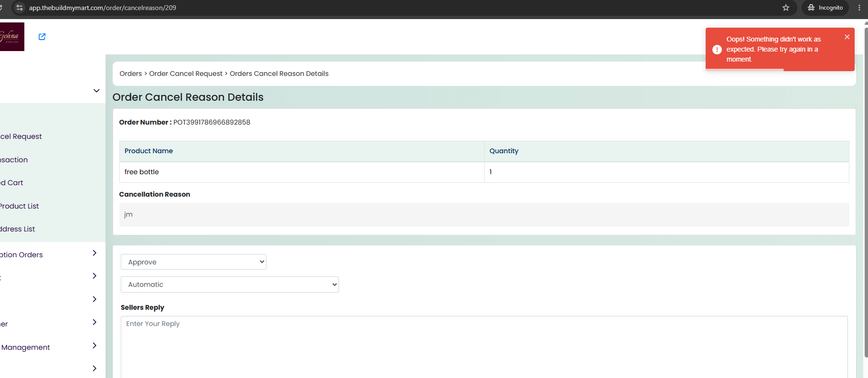Click the quantity value 1 cell
Image resolution: width=868 pixels, height=378 pixels.
tap(667, 172)
